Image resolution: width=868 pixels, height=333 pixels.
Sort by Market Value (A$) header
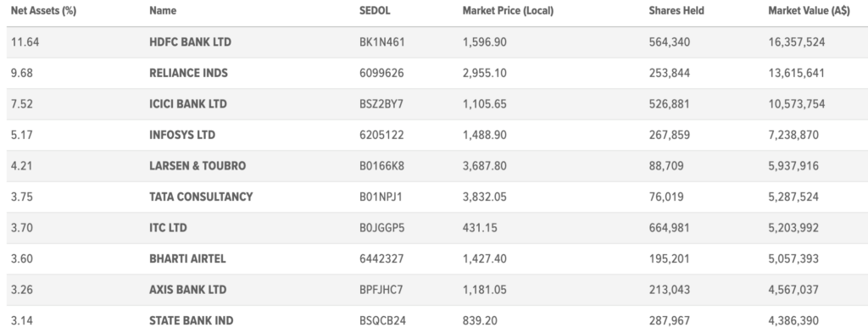[809, 11]
